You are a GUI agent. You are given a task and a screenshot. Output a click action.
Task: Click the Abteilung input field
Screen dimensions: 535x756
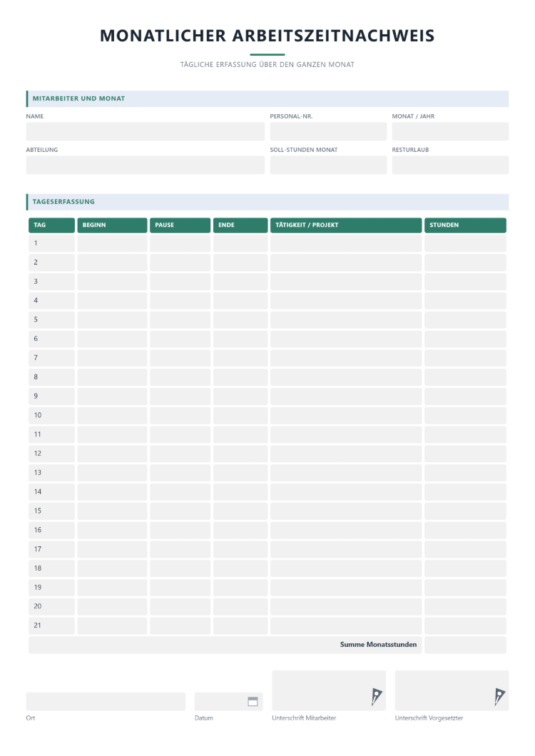(x=146, y=165)
